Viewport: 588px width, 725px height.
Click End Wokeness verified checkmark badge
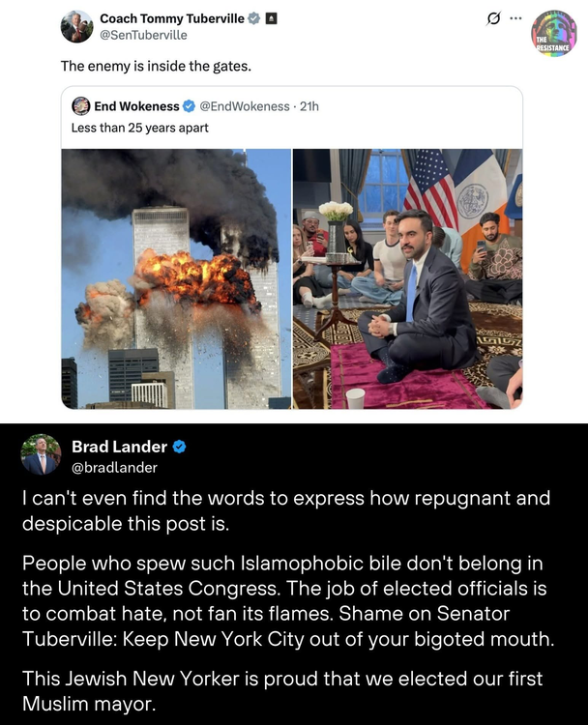pos(189,106)
